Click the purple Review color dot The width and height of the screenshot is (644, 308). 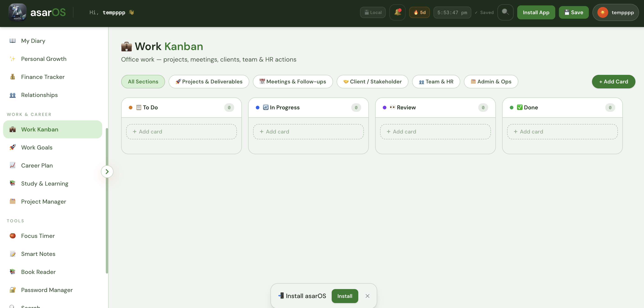pyautogui.click(x=385, y=107)
